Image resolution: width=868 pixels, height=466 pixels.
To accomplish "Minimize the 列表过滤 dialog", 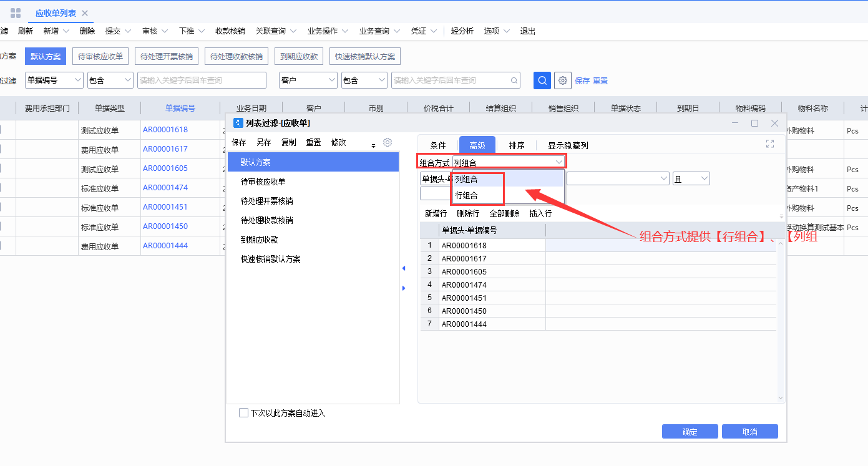I will click(x=735, y=123).
